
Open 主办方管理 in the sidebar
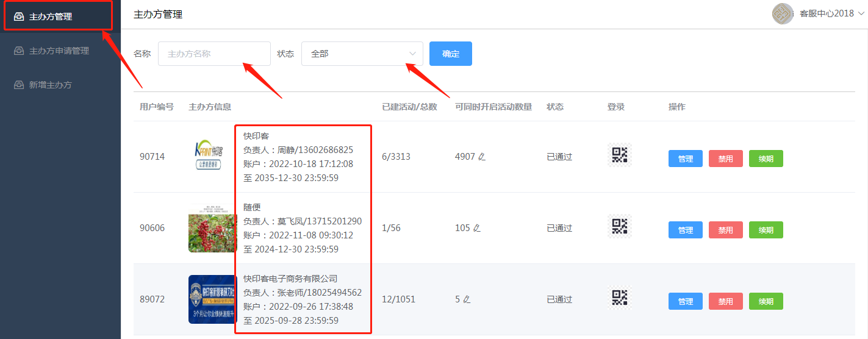(x=51, y=16)
